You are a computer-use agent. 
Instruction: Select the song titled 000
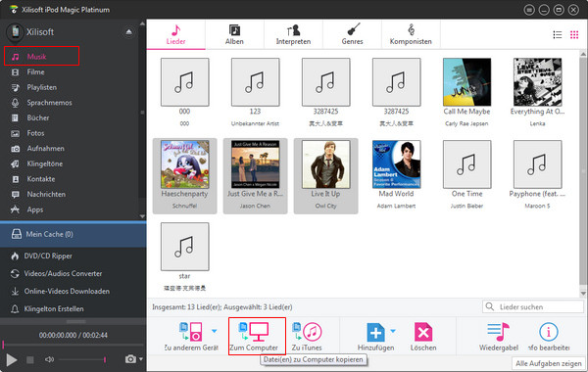[184, 92]
